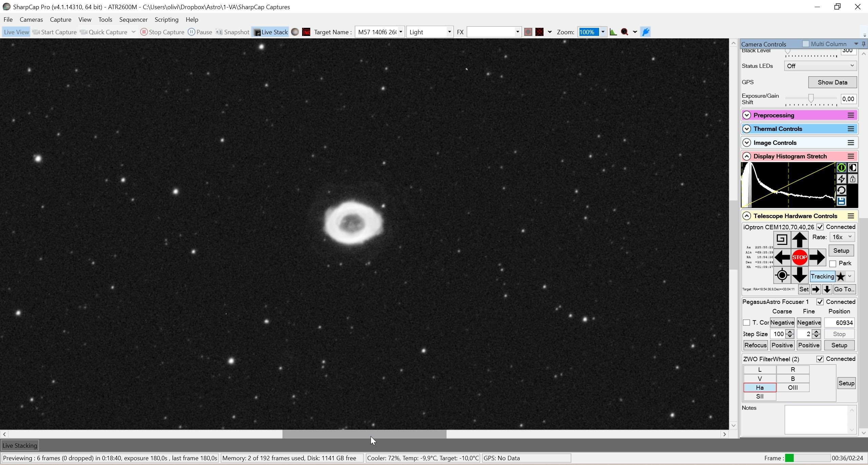The image size is (868, 465).
Task: Open the Sequencer menu
Action: point(133,20)
